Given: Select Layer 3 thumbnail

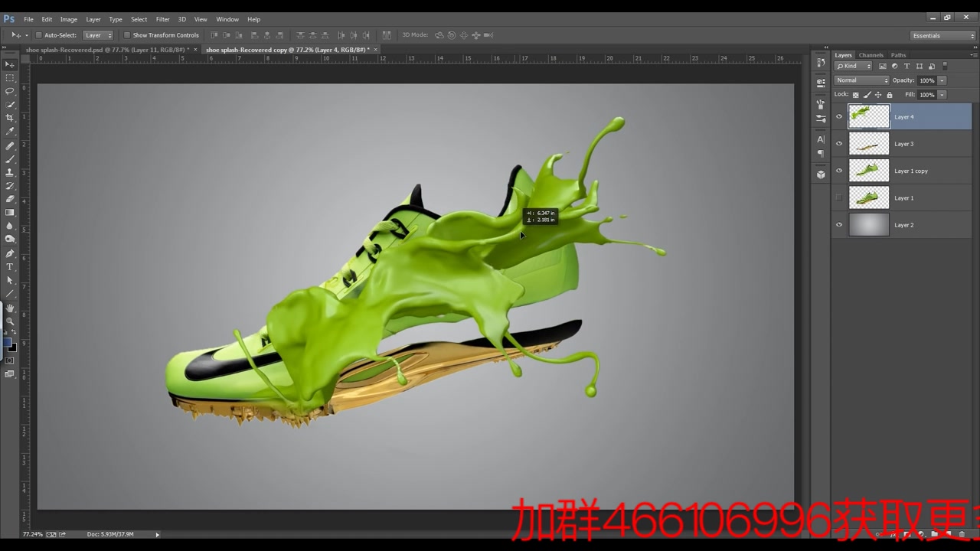Looking at the screenshot, I should [x=869, y=144].
